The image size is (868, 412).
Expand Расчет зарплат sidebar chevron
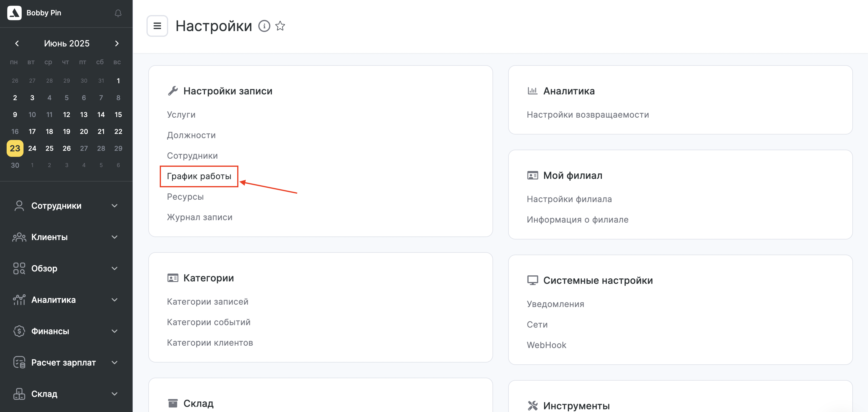pyautogui.click(x=115, y=363)
